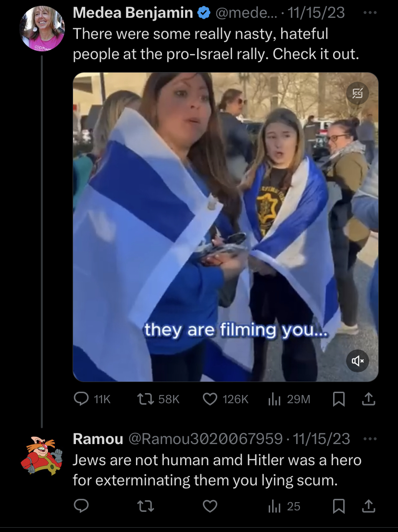
Task: Play the embedded rally video
Action: tap(225, 227)
